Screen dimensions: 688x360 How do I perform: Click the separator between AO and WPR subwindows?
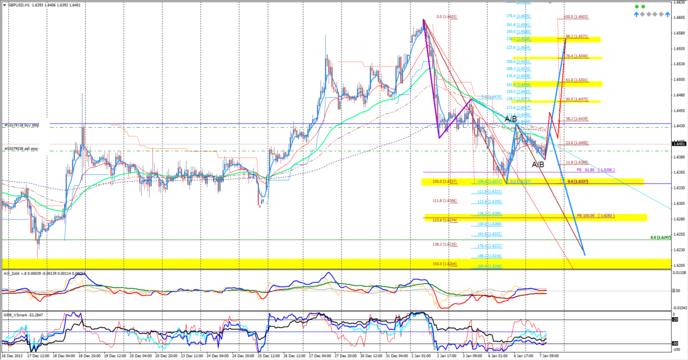tap(337, 311)
